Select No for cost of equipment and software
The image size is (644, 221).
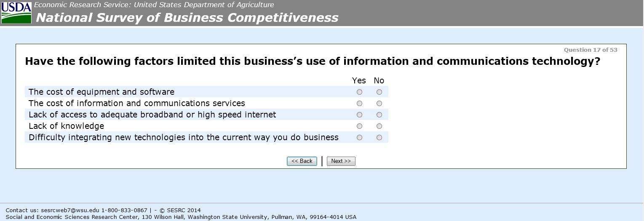[x=379, y=92]
